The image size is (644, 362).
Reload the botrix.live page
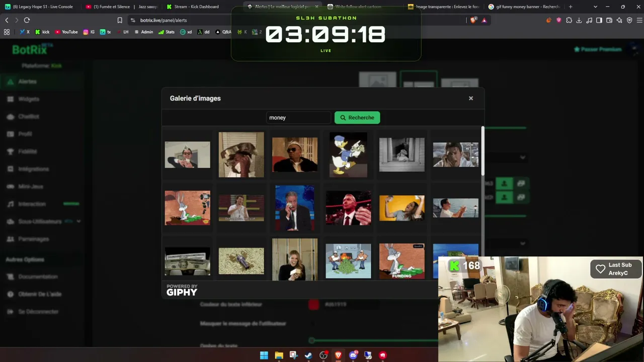pyautogui.click(x=27, y=20)
